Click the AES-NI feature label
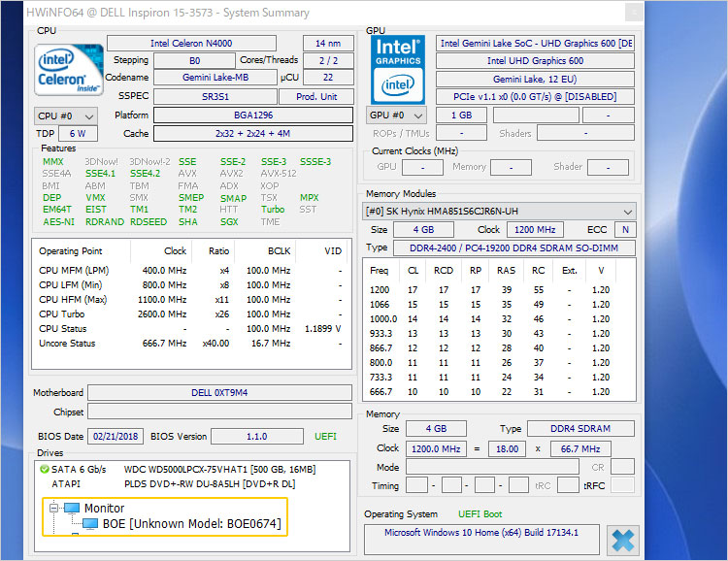Image resolution: width=728 pixels, height=561 pixels. click(x=58, y=222)
